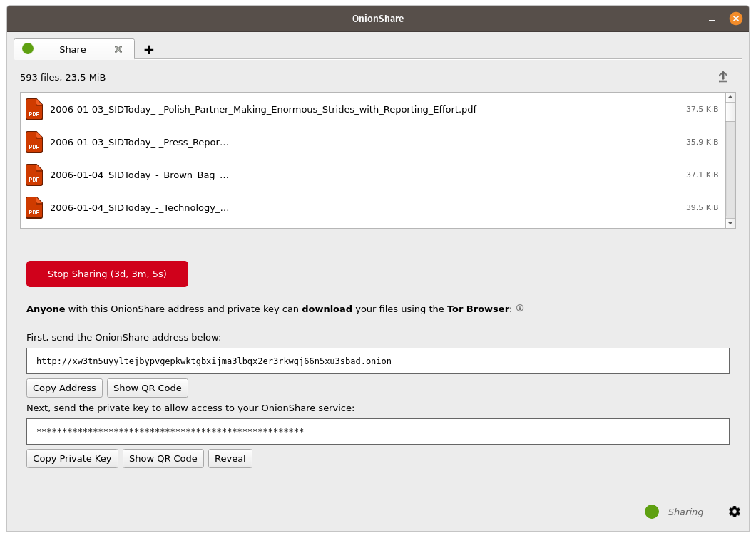Click the PDF icon of Press_Repor file
This screenshot has height=538, width=756.
(x=34, y=142)
